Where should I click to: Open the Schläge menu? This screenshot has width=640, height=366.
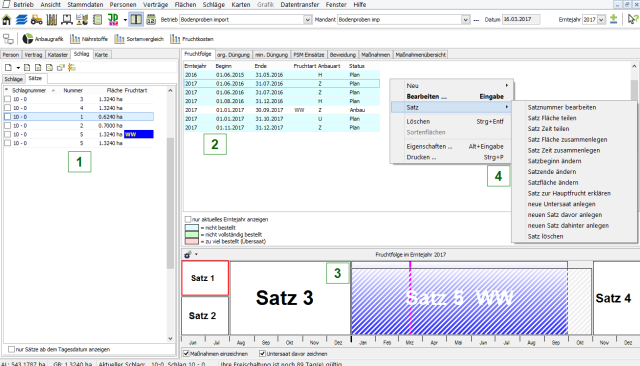(x=213, y=4)
